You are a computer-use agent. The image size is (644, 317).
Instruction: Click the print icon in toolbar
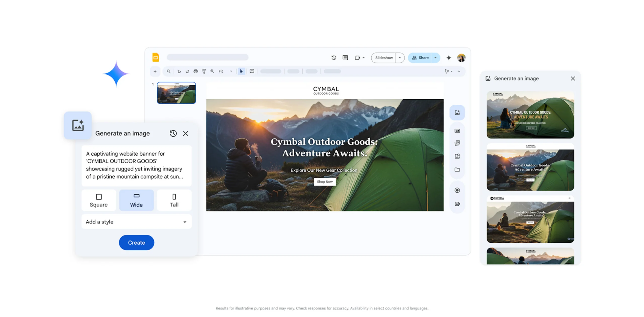195,71
